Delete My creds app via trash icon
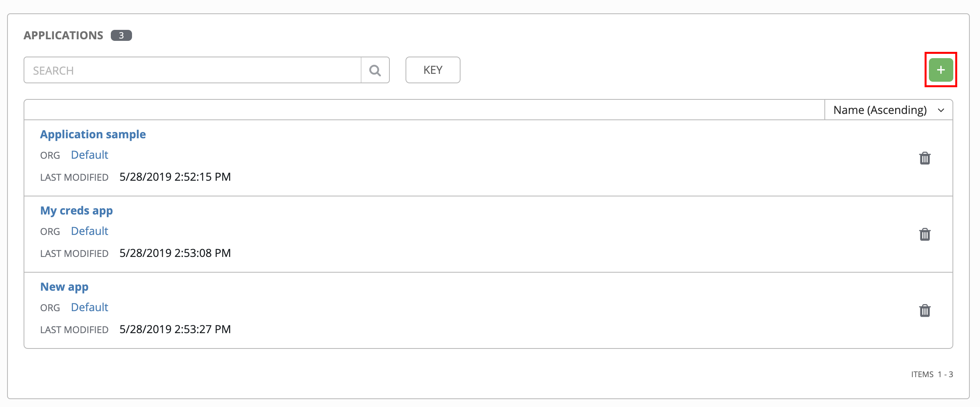 click(x=925, y=234)
